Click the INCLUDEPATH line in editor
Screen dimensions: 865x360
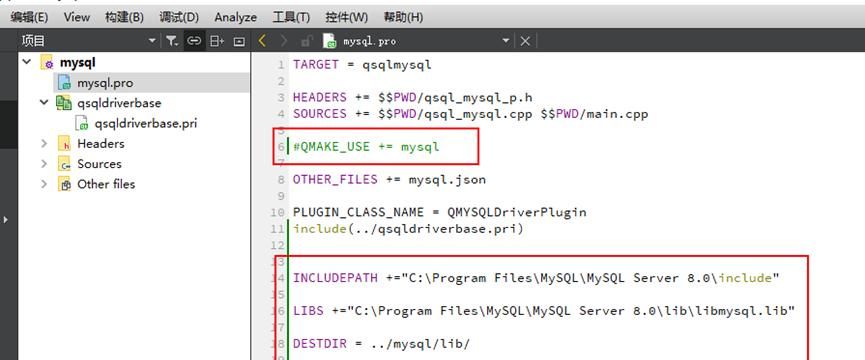(x=536, y=278)
